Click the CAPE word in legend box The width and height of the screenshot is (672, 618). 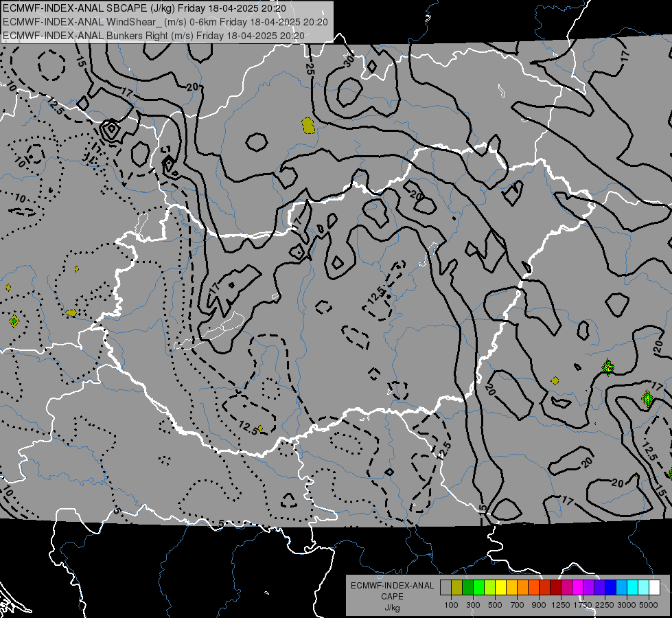point(392,597)
